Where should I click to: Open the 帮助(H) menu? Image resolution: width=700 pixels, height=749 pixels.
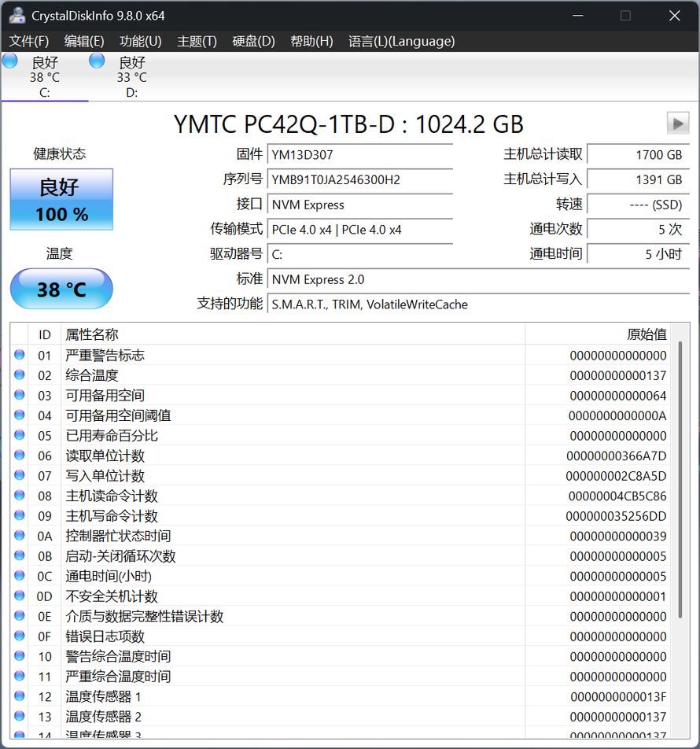pos(311,42)
